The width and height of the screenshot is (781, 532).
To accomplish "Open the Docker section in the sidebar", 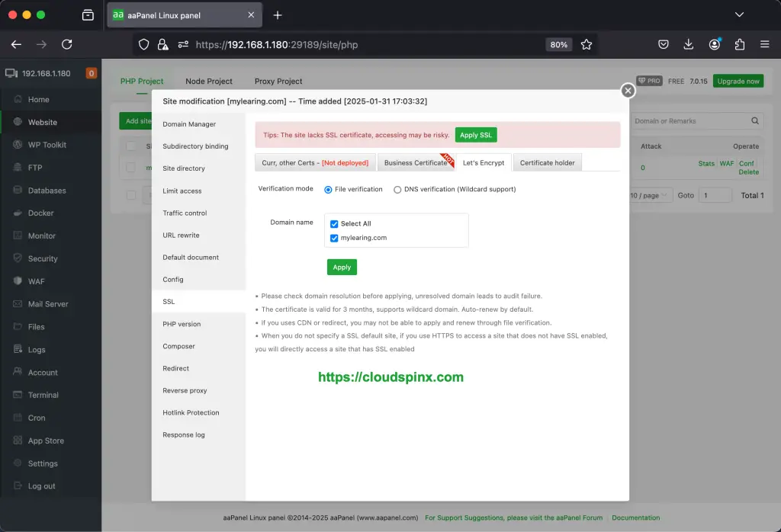I will tap(39, 213).
